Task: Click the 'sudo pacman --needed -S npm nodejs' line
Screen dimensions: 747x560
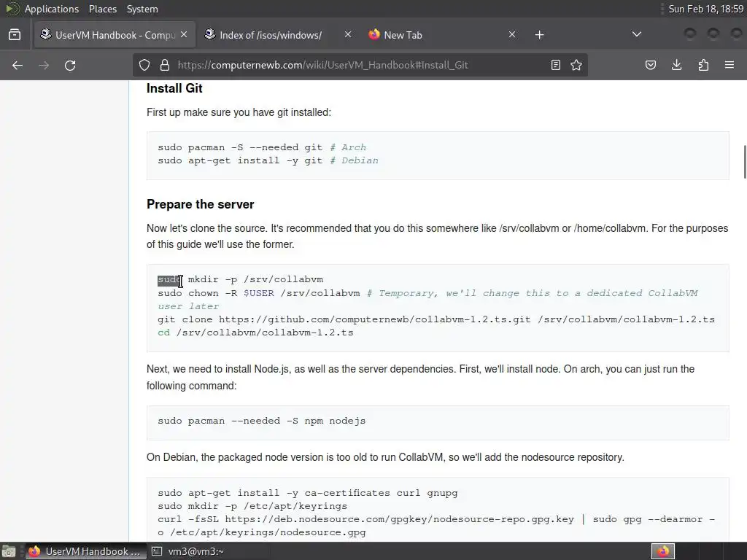Action: (x=262, y=421)
